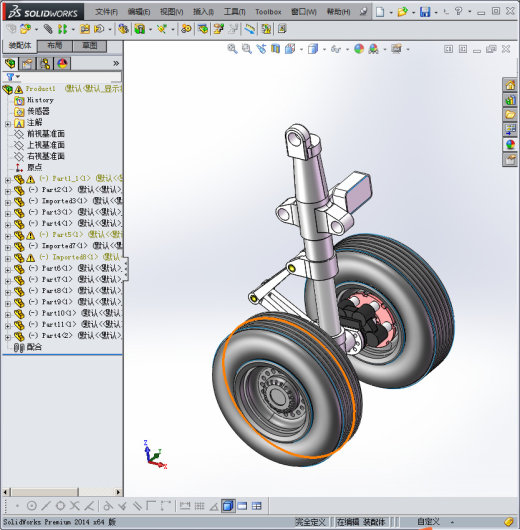Viewport: 520px width, 530px height.
Task: Create an Exploded View
Action: (218, 29)
